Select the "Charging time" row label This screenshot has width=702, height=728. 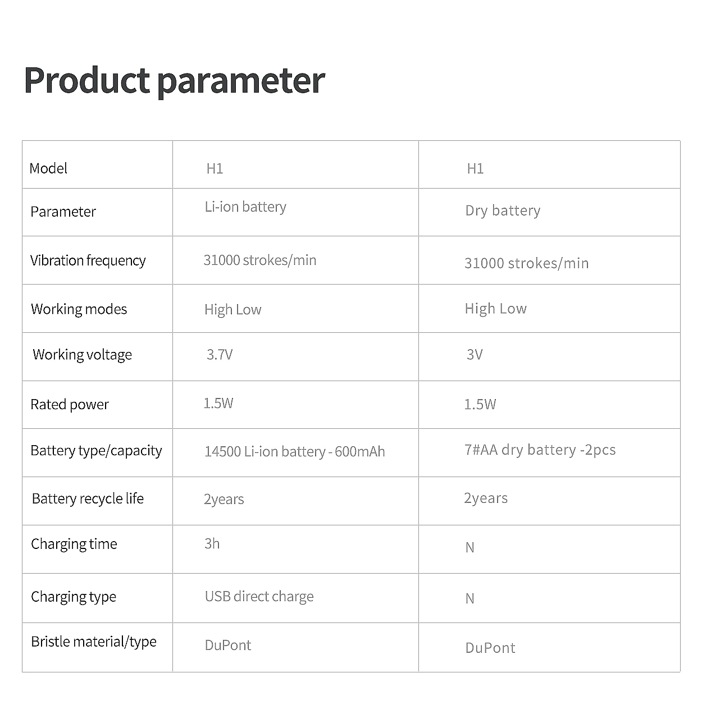click(74, 544)
